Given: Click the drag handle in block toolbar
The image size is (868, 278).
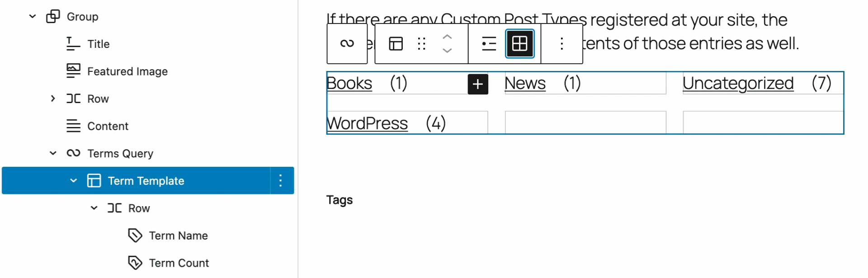Looking at the screenshot, I should [x=421, y=44].
